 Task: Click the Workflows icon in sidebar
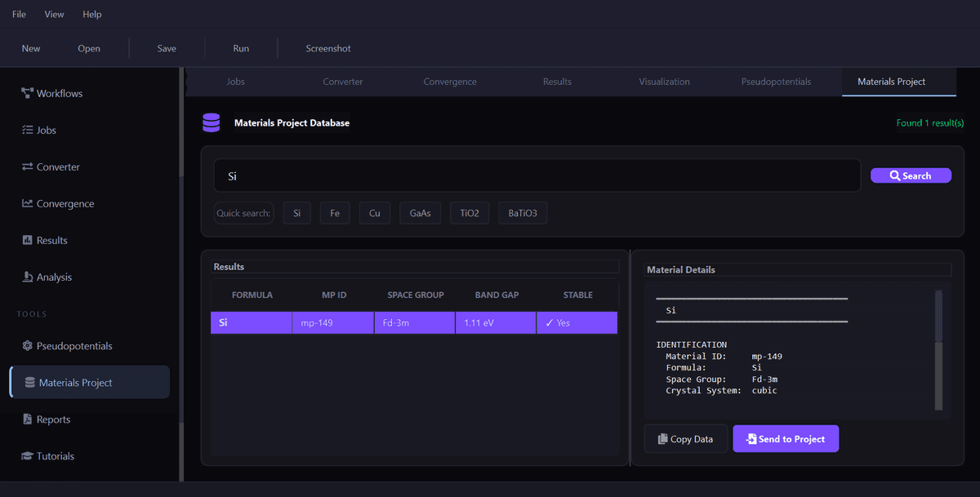tap(27, 93)
